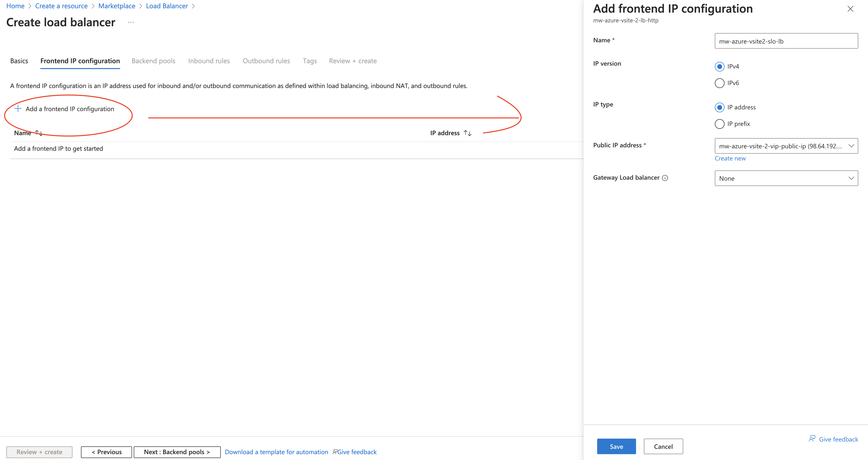The image size is (868, 460).
Task: Open the ellipsis menu next to Create load balancer
Action: [130, 23]
